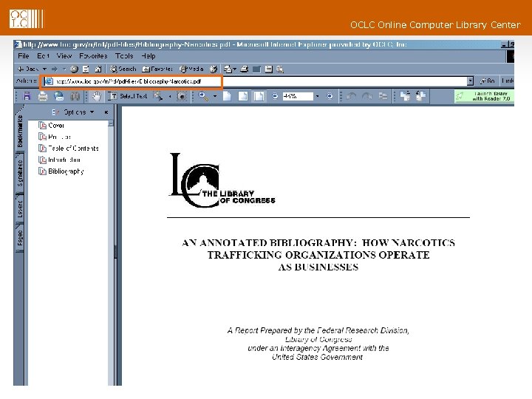The image size is (532, 399).
Task: Close the bookmarks panel with the x
Action: click(106, 112)
